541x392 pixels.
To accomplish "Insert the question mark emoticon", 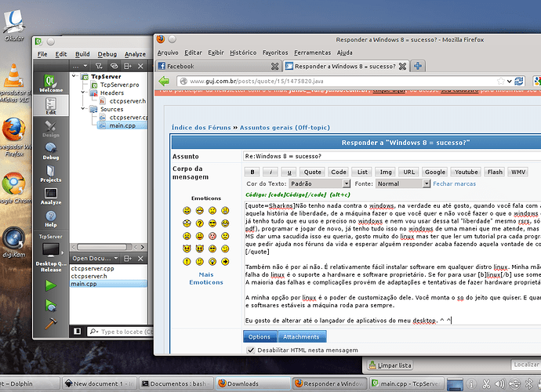I will (x=199, y=223).
